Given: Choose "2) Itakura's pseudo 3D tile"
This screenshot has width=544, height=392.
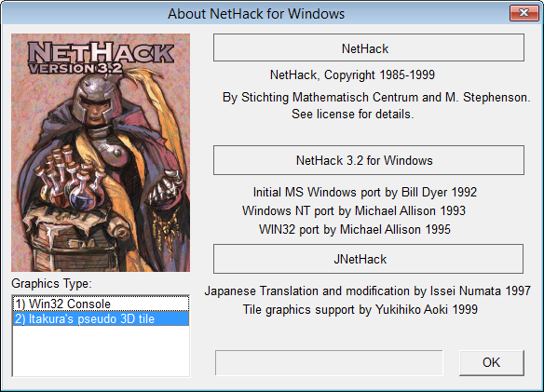Looking at the screenshot, I should [x=101, y=318].
